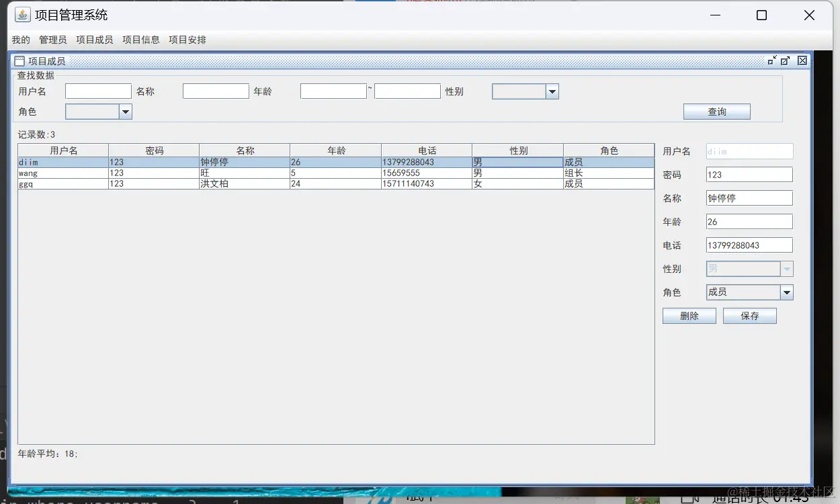
Task: Select the wang user row
Action: pyautogui.click(x=336, y=173)
